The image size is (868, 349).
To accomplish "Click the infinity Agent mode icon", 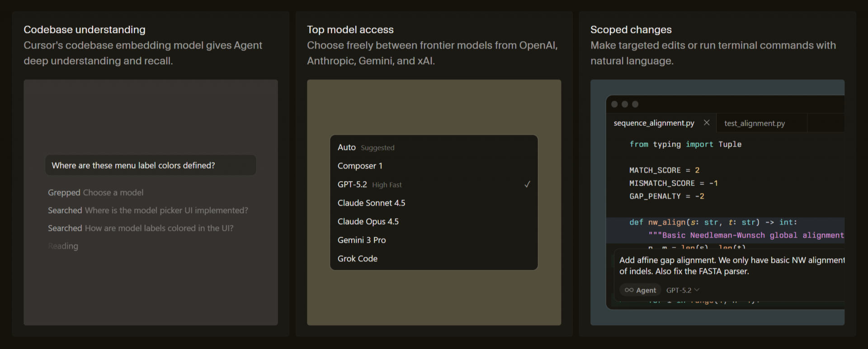I will pyautogui.click(x=629, y=290).
